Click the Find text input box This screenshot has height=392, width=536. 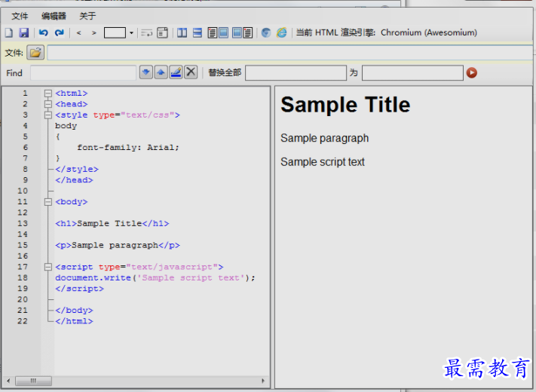click(x=84, y=73)
